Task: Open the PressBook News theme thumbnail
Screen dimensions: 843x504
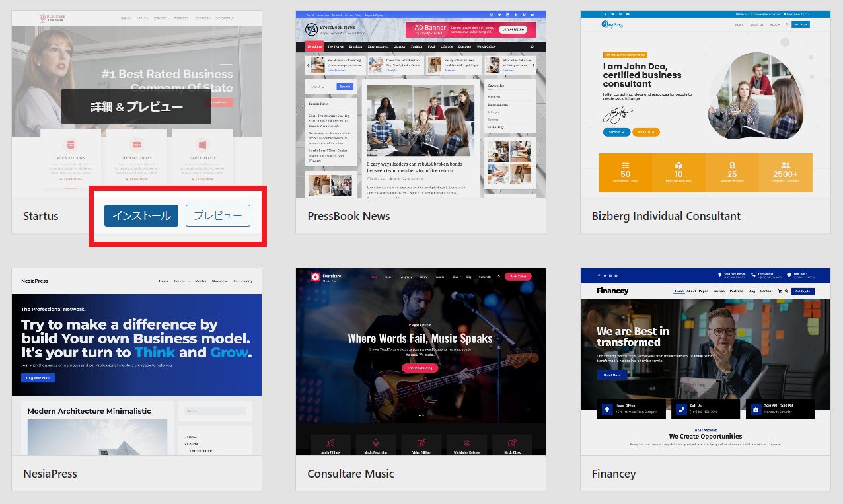Action: pos(421,104)
